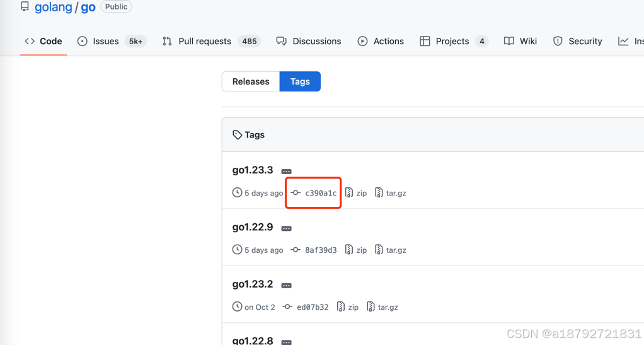Click the Tags label icon in header
644x345 pixels.
237,135
